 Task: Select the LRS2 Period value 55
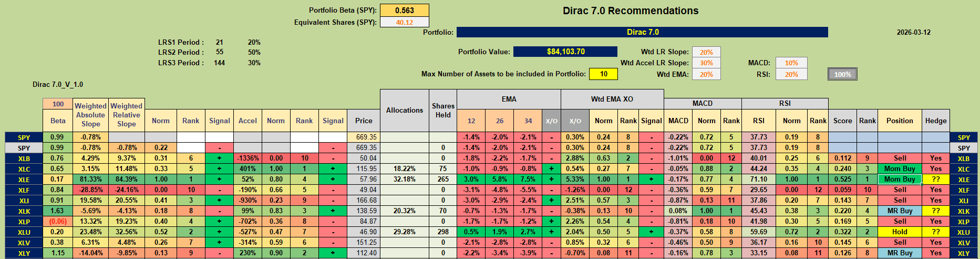(x=220, y=52)
